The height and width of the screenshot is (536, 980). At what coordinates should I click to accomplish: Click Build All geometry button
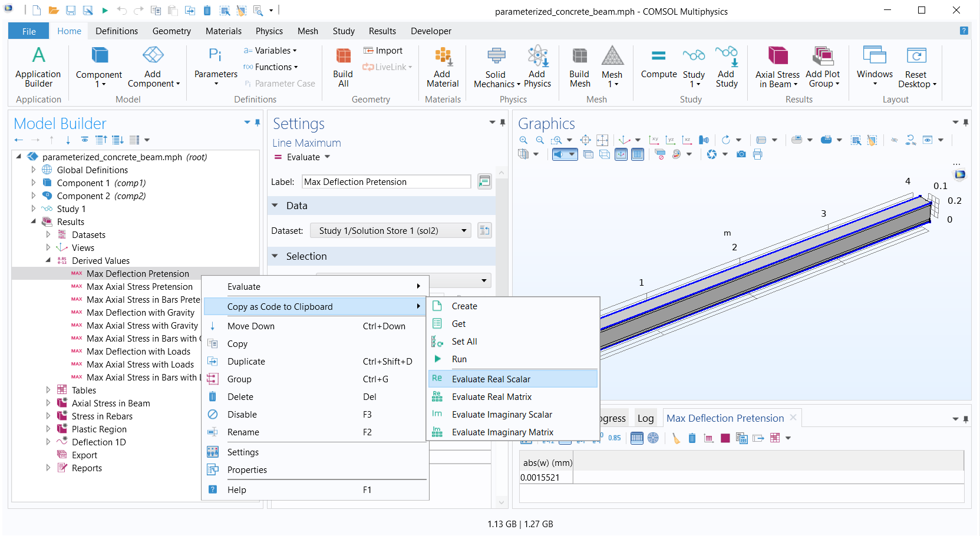pos(343,67)
